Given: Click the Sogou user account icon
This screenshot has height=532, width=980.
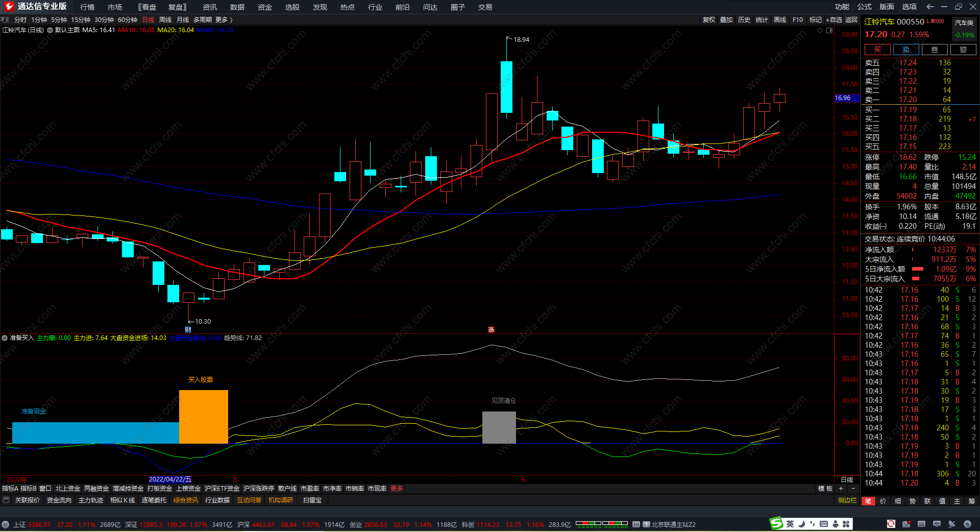Looking at the screenshot, I should [836, 524].
